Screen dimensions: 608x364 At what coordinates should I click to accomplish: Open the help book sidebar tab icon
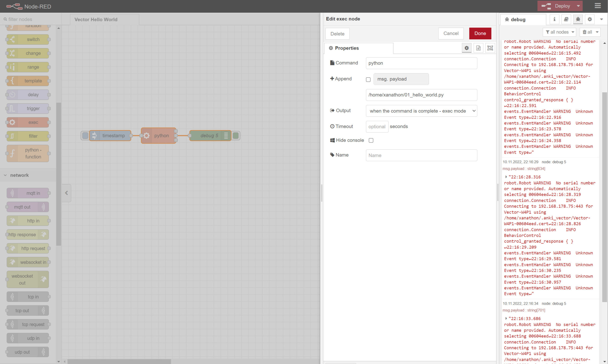[x=566, y=19]
